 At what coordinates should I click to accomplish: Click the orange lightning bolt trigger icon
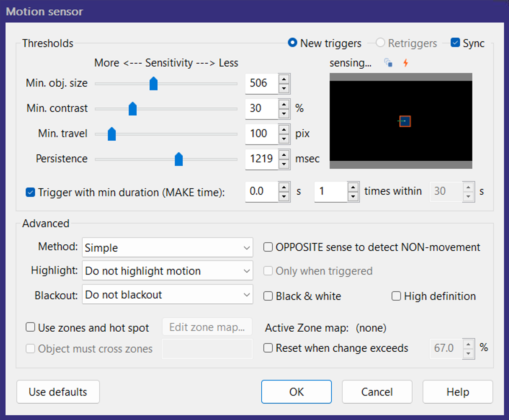(x=406, y=63)
